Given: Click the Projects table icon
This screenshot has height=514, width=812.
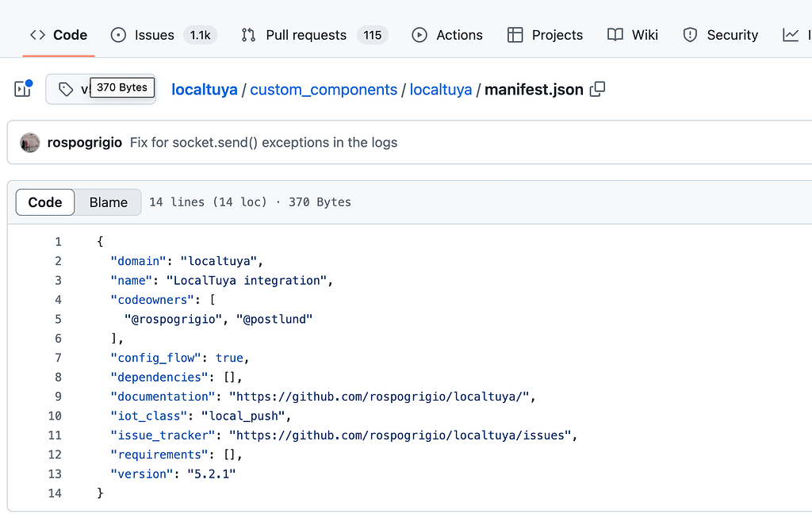Looking at the screenshot, I should tap(516, 35).
